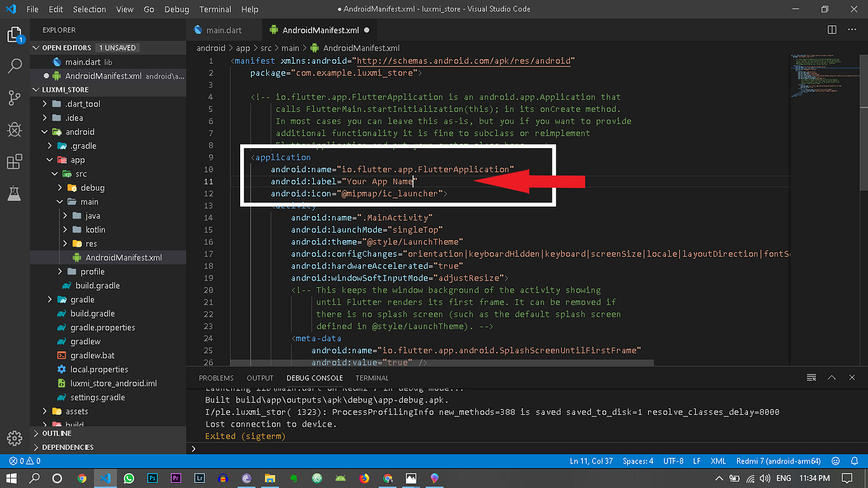Select the Testing beaker icon

tap(14, 194)
